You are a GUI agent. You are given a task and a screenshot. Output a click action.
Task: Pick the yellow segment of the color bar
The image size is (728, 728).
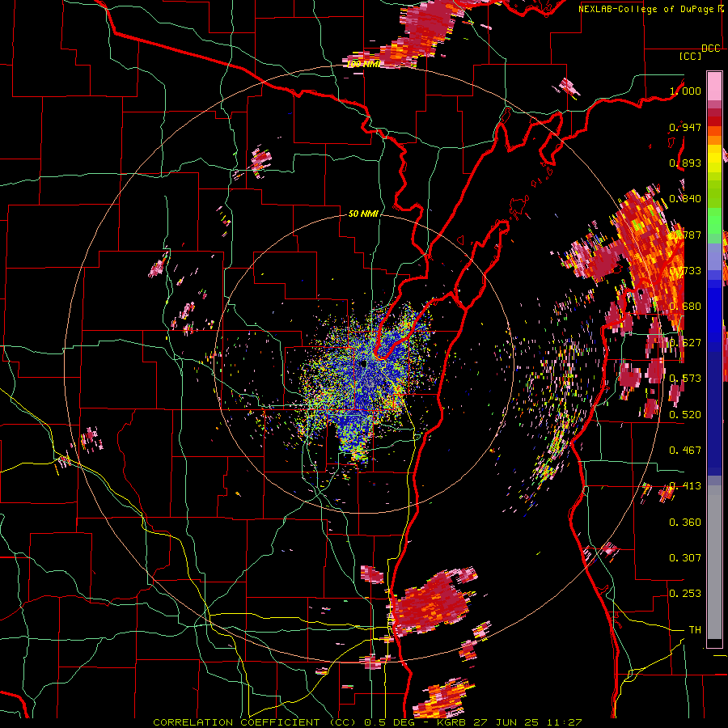tap(714, 159)
